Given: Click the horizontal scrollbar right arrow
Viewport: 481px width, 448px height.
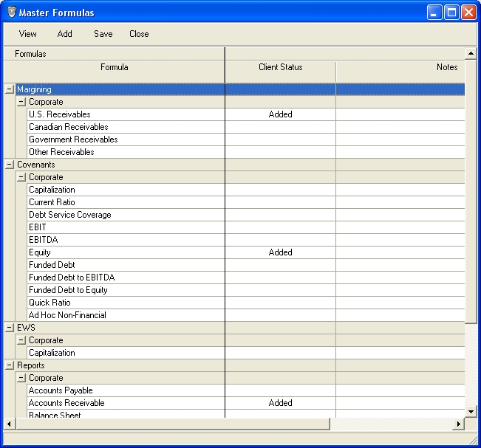Looking at the screenshot, I should [459, 424].
